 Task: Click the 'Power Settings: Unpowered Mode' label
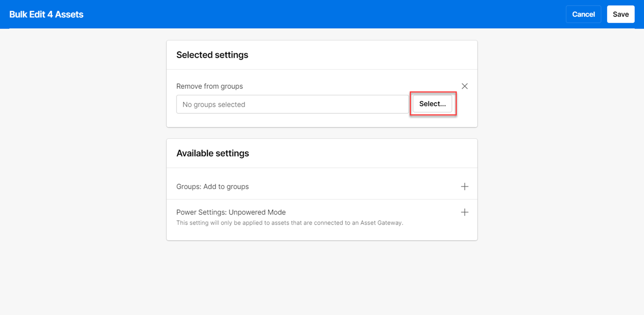[x=231, y=212]
